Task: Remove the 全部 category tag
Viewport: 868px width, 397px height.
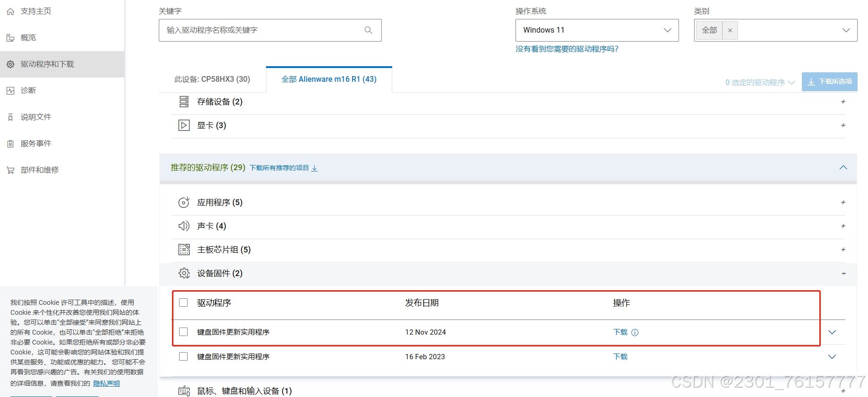Action: pyautogui.click(x=730, y=30)
